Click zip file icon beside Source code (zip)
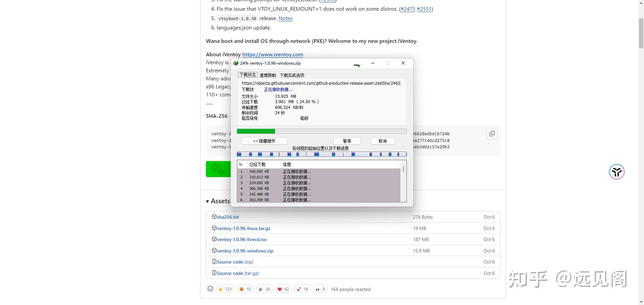Screen dimensions: 644x305 coord(214,262)
